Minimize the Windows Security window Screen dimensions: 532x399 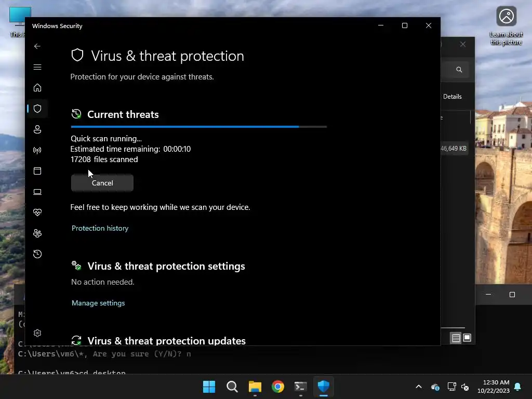(x=381, y=25)
